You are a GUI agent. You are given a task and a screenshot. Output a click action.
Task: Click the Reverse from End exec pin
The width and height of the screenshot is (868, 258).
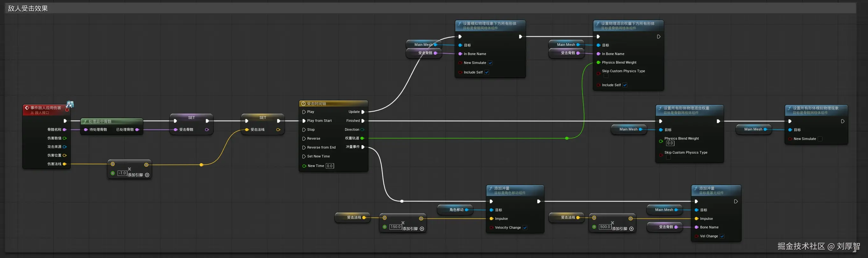304,148
